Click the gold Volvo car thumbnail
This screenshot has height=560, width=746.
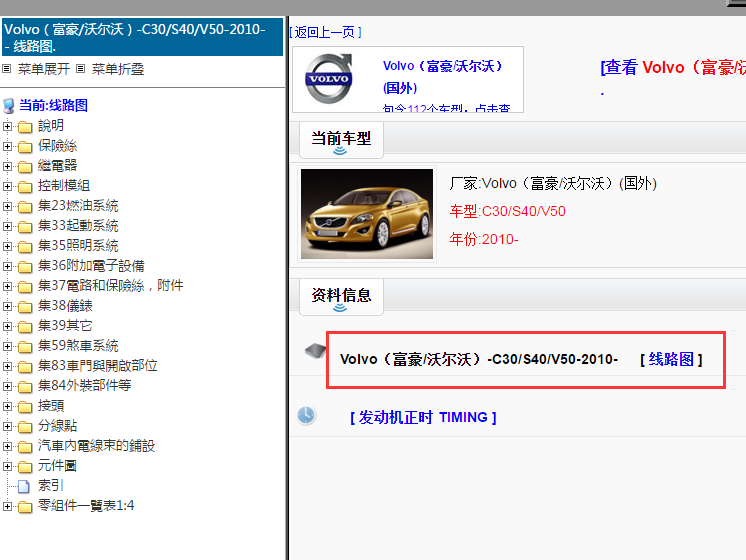pos(367,214)
